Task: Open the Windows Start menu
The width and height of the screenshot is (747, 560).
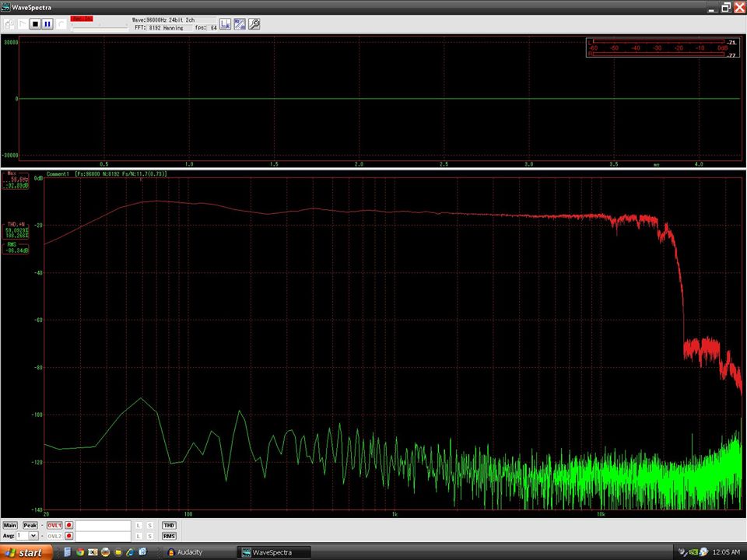Action: (26, 552)
